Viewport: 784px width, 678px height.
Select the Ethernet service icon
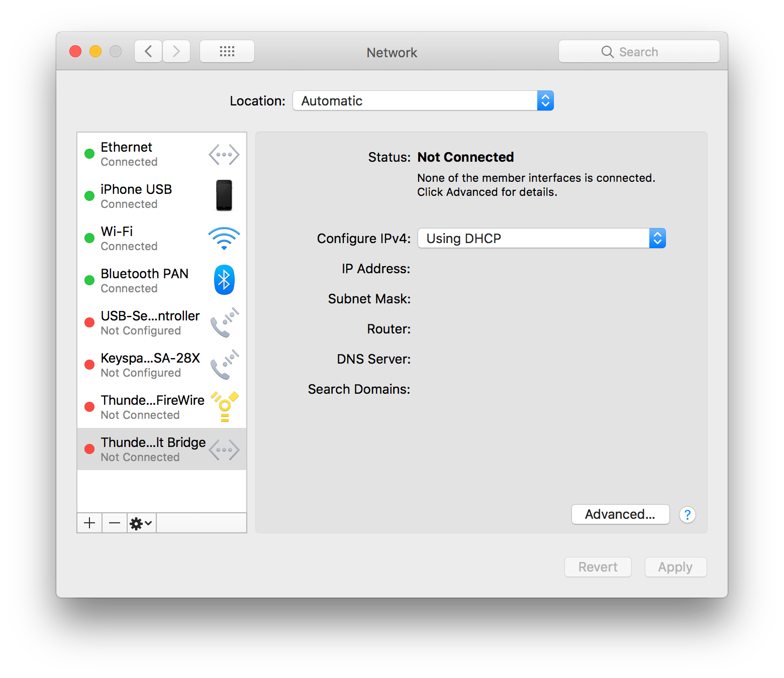224,154
